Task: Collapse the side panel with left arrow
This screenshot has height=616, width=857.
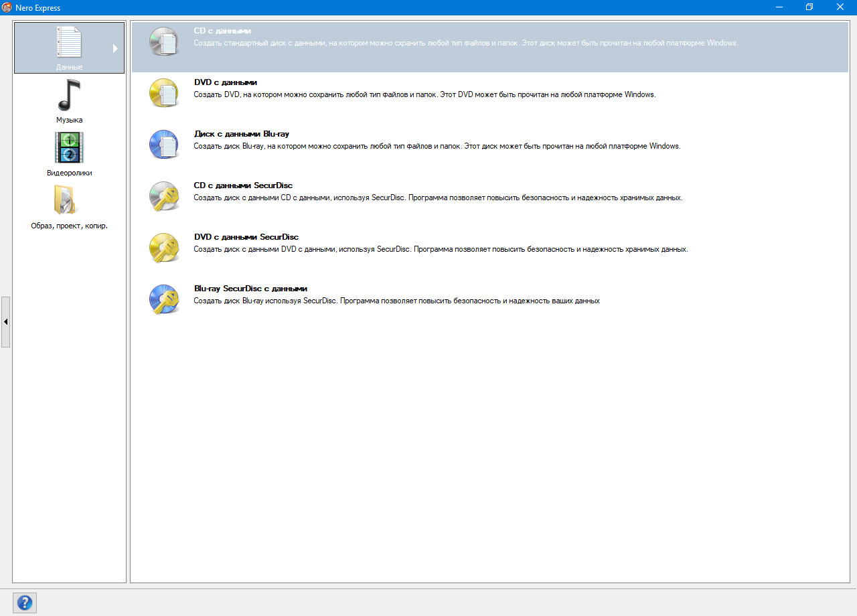Action: point(5,322)
